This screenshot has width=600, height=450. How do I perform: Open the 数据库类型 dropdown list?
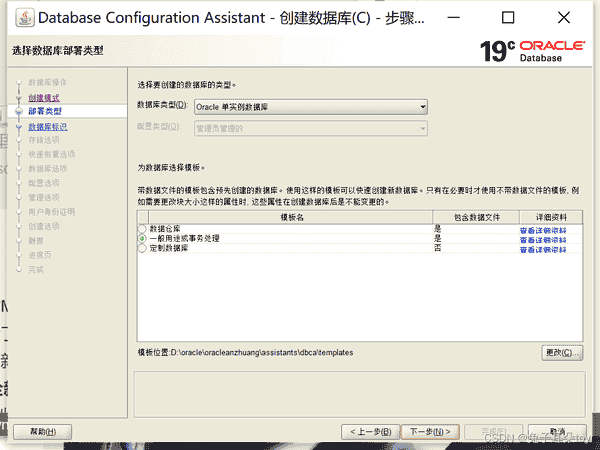coord(311,106)
